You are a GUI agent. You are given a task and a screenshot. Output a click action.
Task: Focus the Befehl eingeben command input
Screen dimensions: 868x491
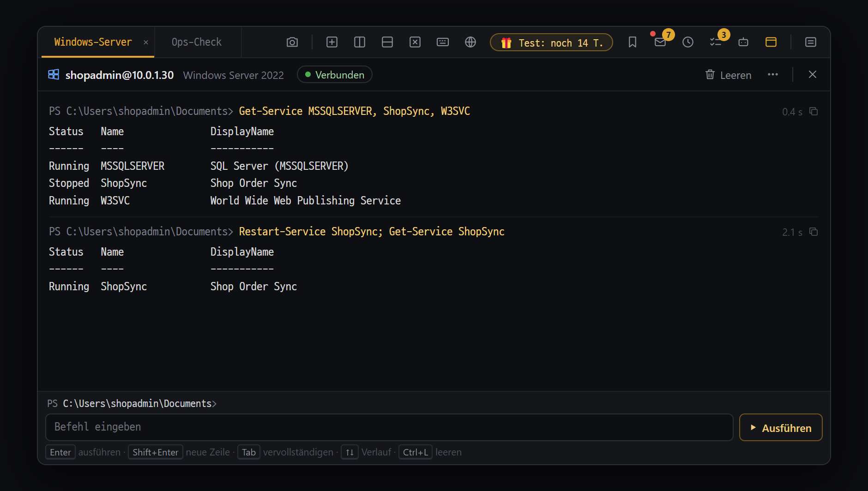click(389, 427)
